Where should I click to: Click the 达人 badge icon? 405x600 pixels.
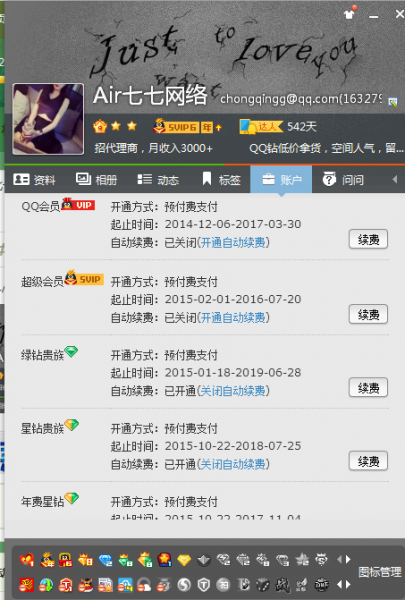pyautogui.click(x=260, y=126)
